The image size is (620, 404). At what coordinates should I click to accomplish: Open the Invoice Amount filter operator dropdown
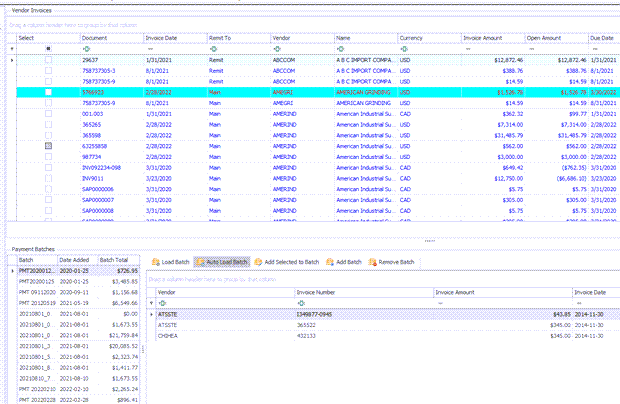point(468,49)
